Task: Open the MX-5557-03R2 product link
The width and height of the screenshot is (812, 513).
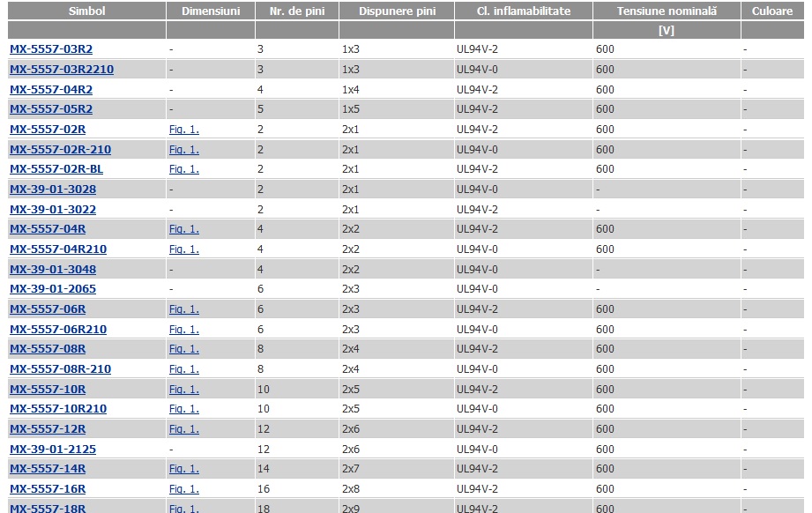Action: 51,49
